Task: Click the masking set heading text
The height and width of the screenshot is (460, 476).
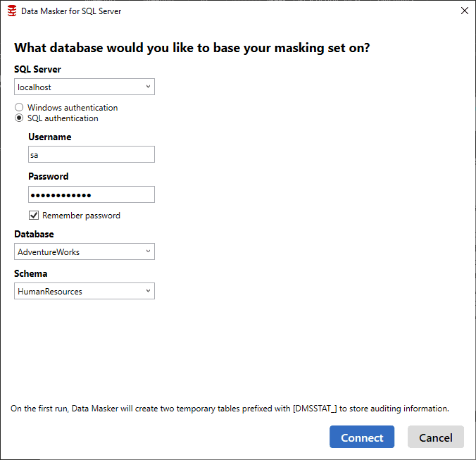Action: pos(192,48)
